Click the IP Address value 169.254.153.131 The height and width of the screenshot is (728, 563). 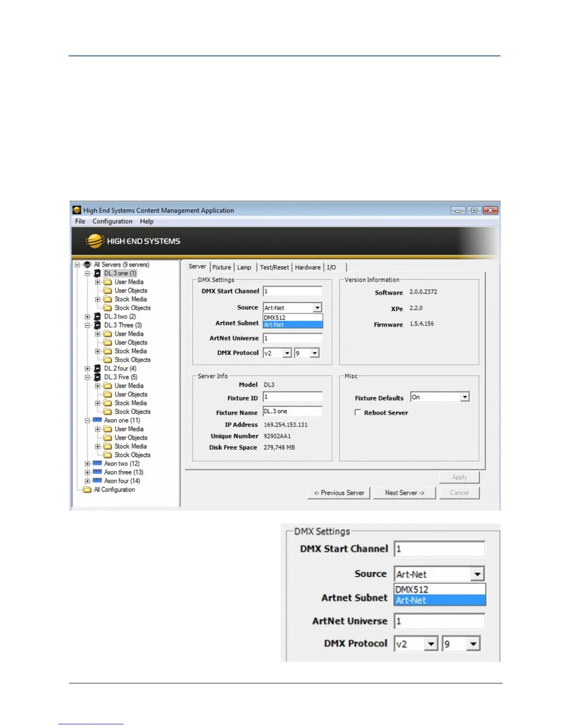(286, 425)
